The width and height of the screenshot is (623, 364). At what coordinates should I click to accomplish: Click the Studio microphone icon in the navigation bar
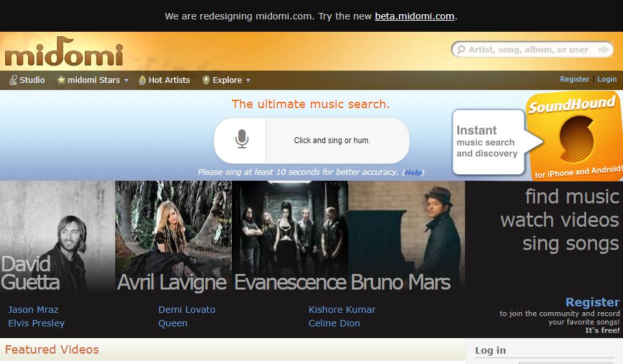[14, 80]
